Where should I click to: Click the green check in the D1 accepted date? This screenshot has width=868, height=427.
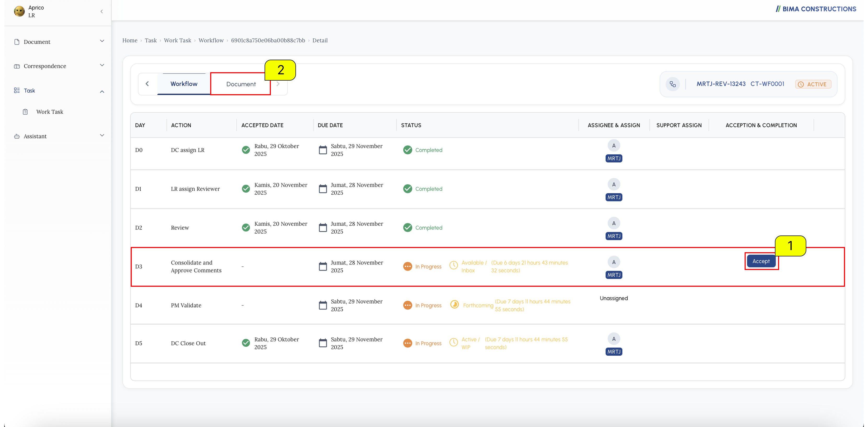tap(246, 189)
